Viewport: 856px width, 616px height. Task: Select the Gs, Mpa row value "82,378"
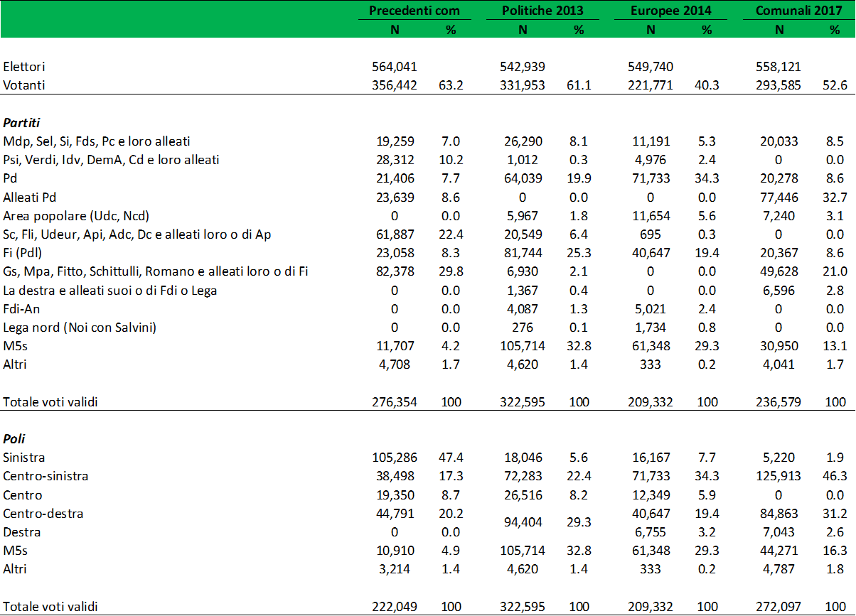(395, 270)
